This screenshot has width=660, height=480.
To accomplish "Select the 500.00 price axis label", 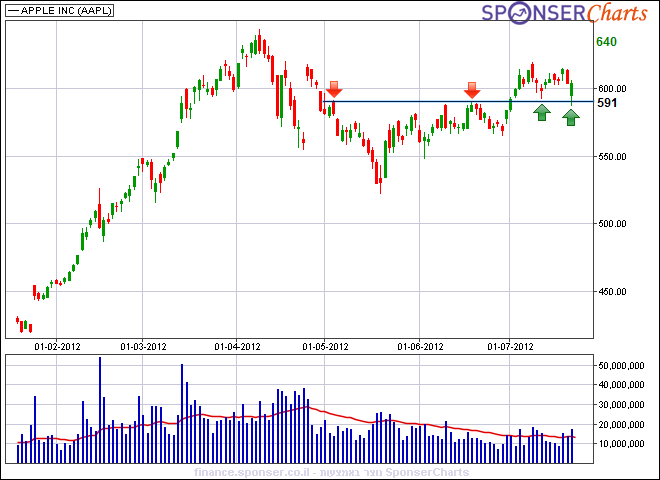I will tap(612, 224).
